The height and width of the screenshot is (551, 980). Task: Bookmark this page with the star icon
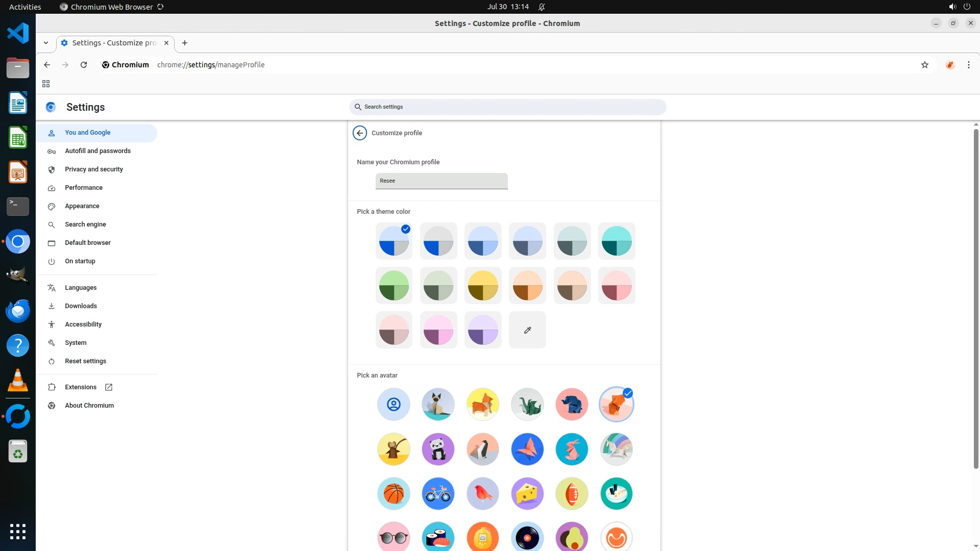pyautogui.click(x=924, y=65)
